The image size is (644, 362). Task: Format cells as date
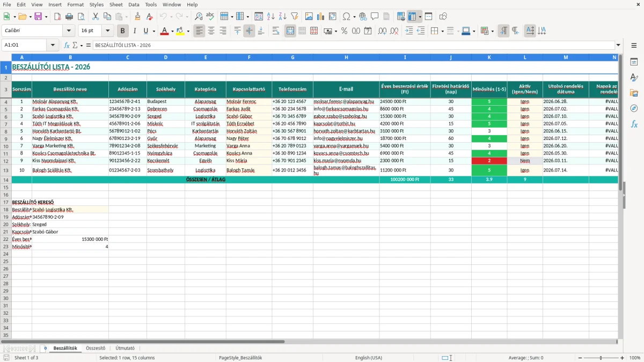point(368,31)
